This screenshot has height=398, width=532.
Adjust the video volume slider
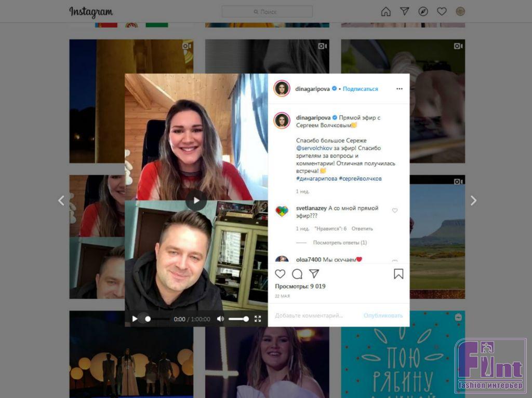point(238,319)
